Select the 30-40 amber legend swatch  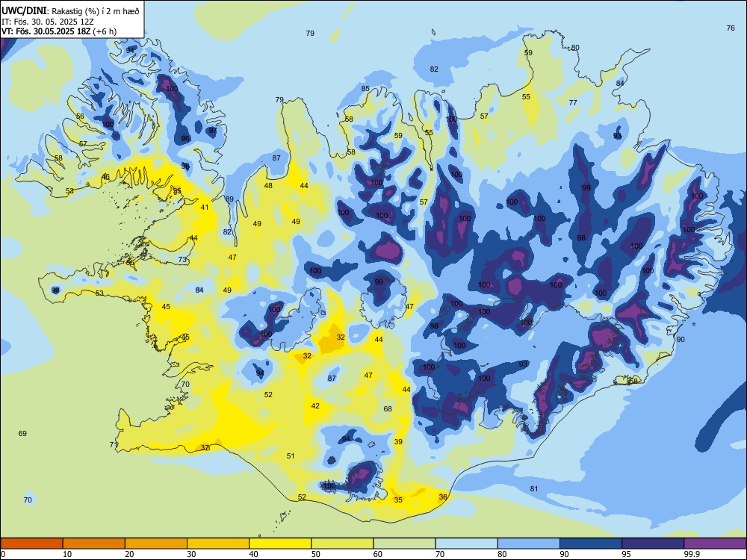[x=218, y=544]
